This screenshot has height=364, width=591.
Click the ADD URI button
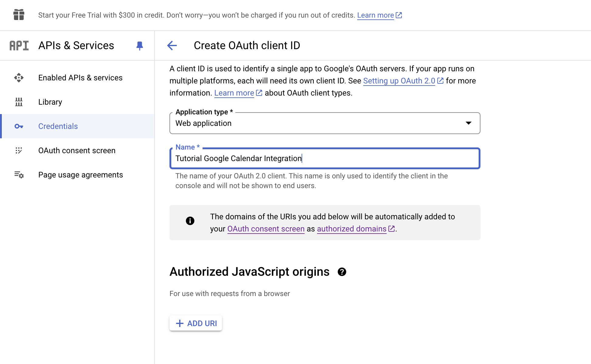[196, 323]
